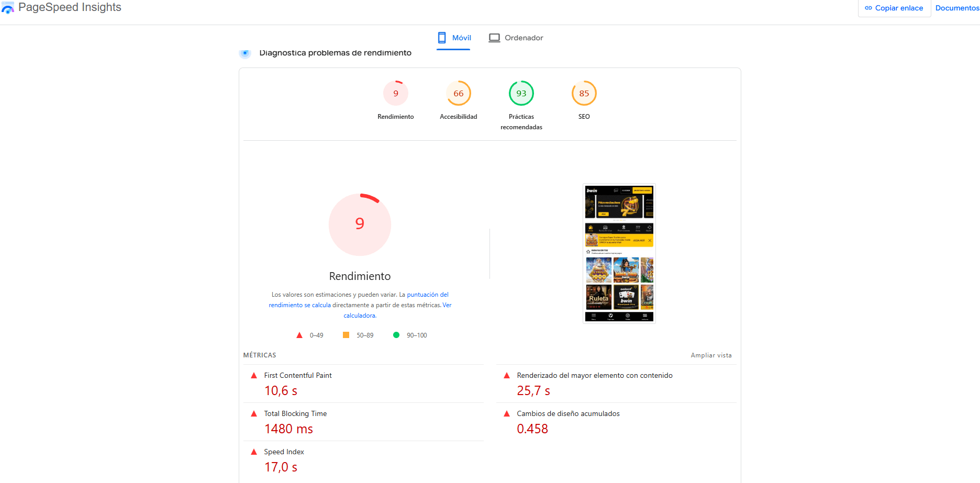This screenshot has width=980, height=483.
Task: Jump to the SEO score gauge showing 85
Action: [584, 93]
